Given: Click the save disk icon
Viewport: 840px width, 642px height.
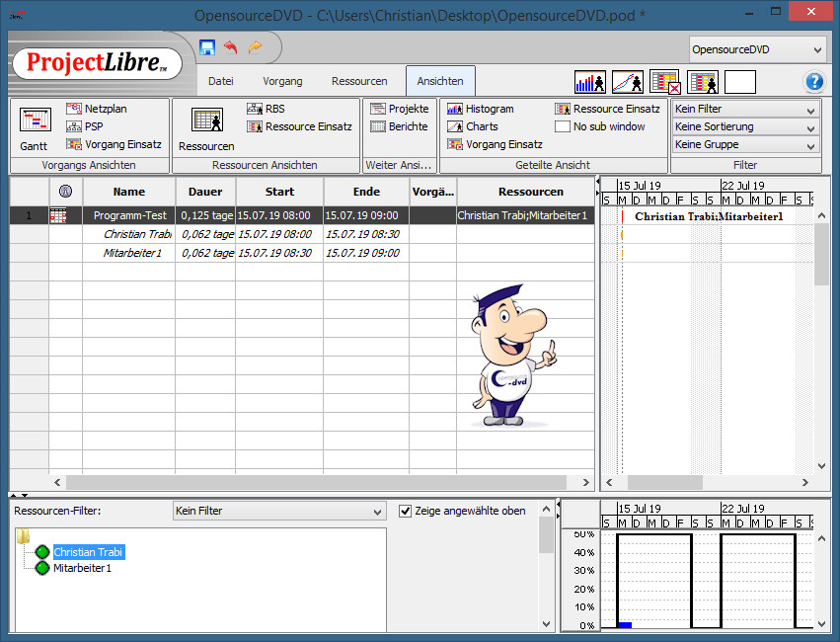Looking at the screenshot, I should point(207,47).
